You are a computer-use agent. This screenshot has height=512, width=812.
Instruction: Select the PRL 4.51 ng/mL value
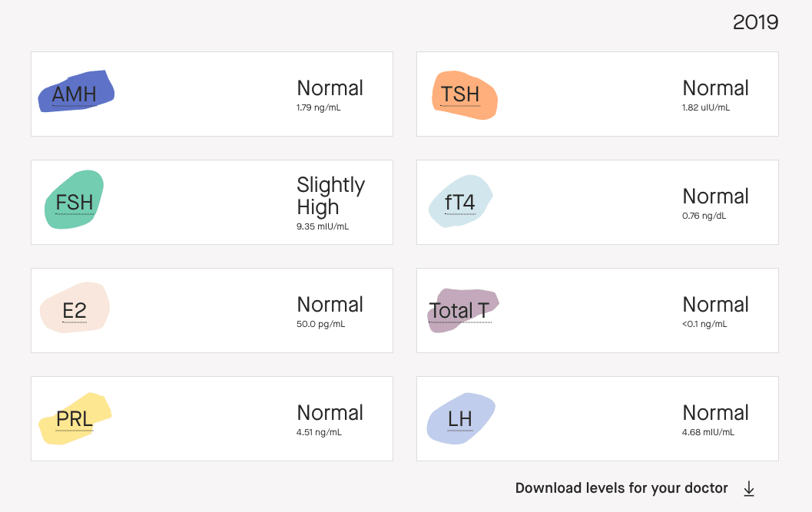[319, 432]
